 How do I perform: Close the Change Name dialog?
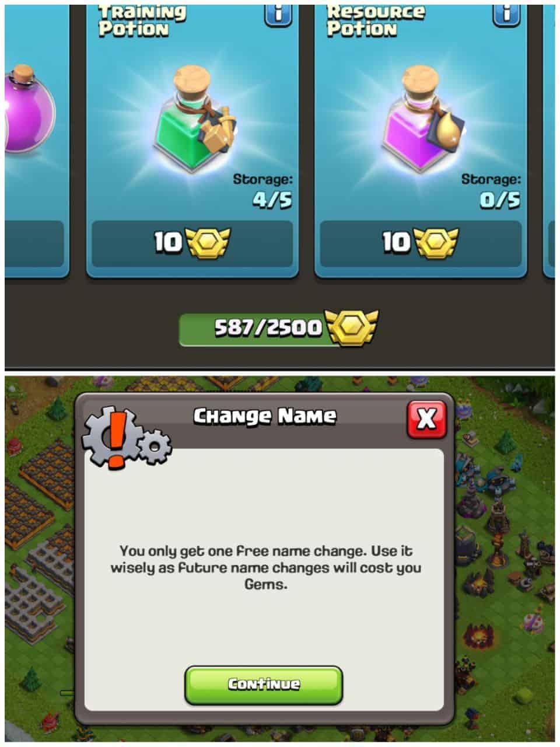[427, 418]
